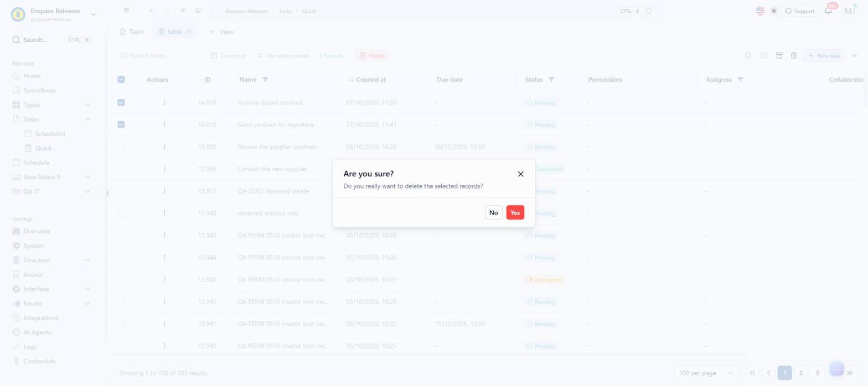The image size is (868, 386).
Task: Toggle the sidebar layout icon
Action: (x=127, y=11)
